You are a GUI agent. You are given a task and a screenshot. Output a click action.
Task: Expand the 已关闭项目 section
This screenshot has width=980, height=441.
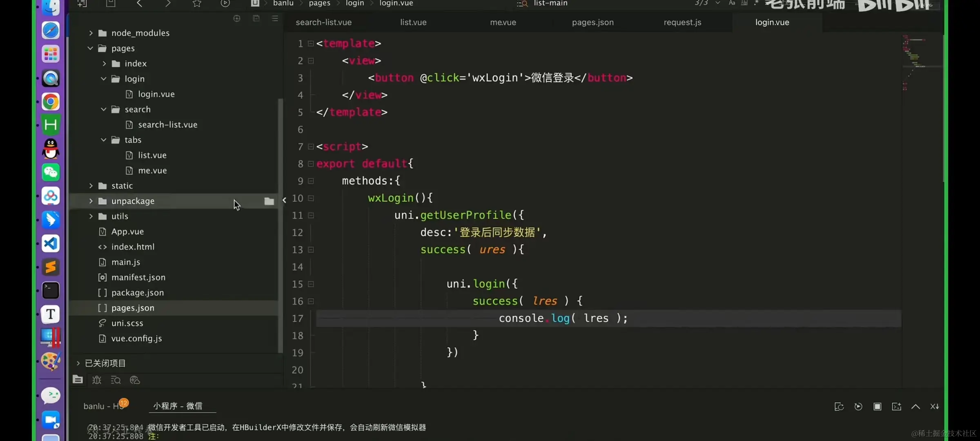[x=78, y=363]
